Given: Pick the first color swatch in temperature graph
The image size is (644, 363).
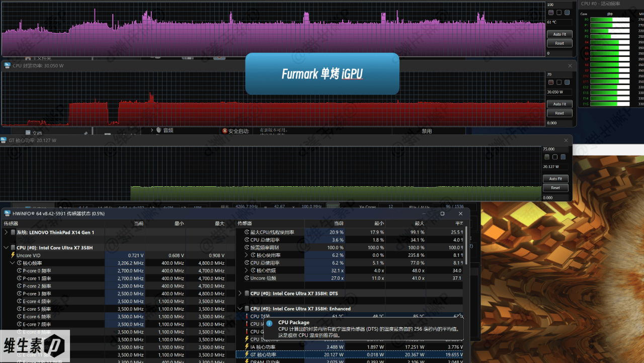Looking at the screenshot, I should coord(551,13).
